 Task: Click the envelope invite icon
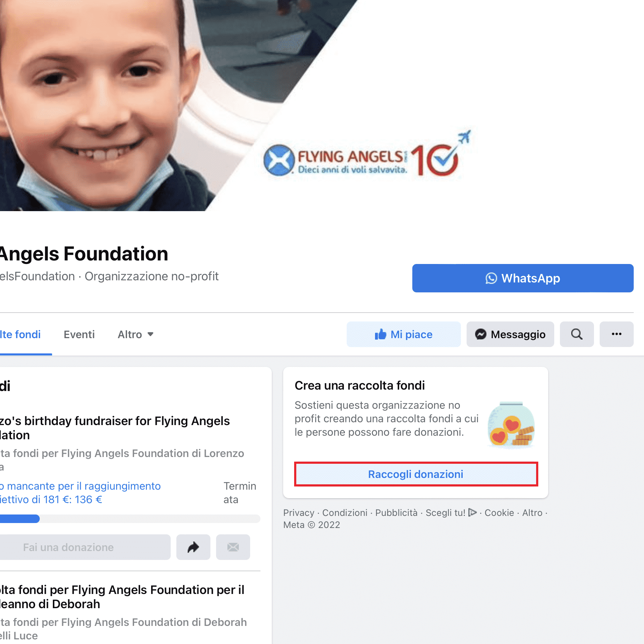coord(233,547)
